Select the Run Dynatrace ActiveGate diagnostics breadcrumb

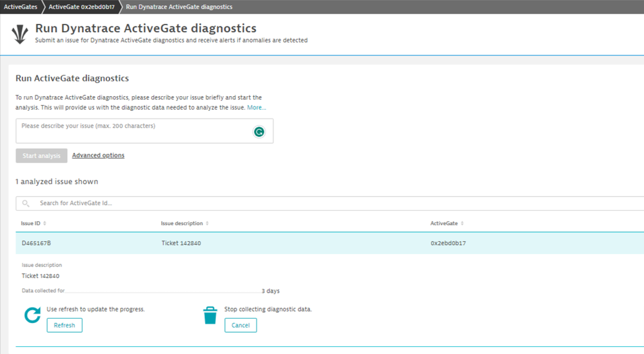(x=179, y=6)
